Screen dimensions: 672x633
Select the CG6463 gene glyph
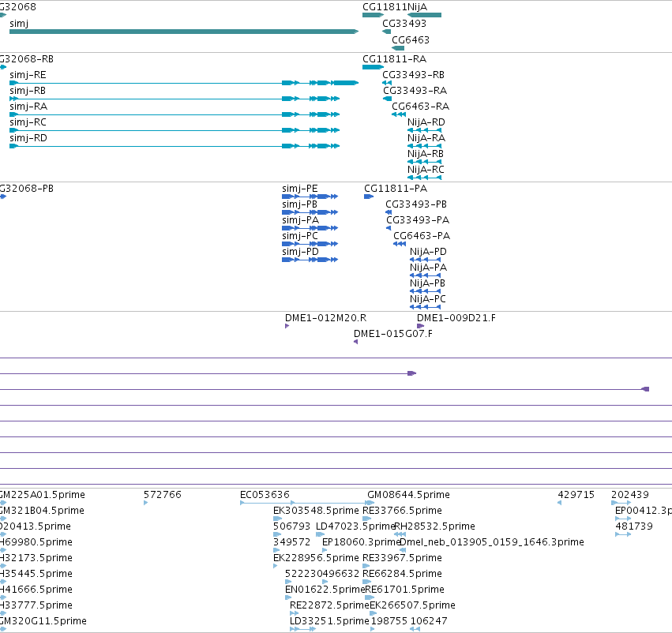point(398,48)
